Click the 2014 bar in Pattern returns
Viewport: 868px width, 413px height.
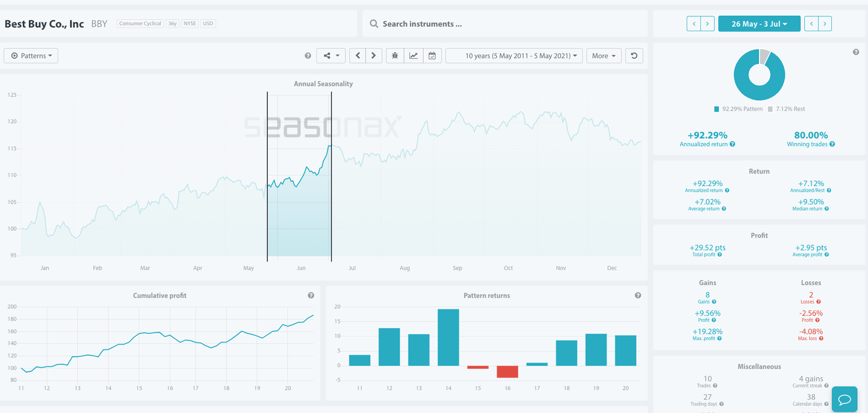coord(448,337)
